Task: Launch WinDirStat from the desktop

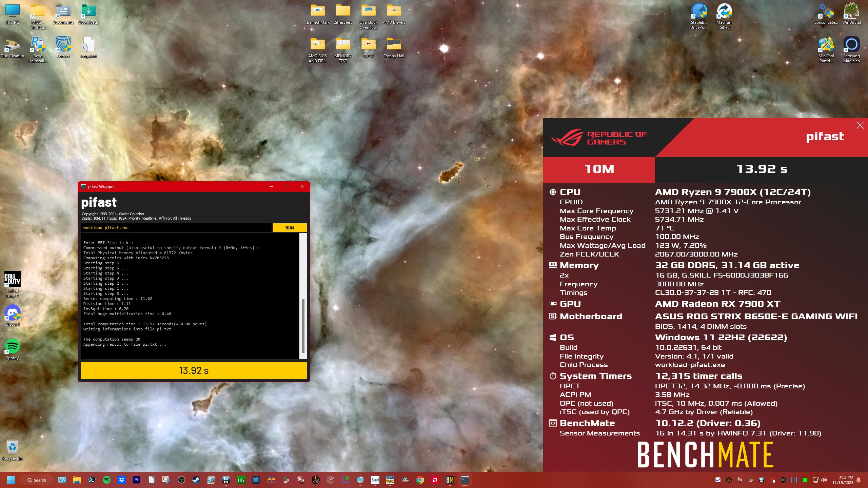Action: [x=851, y=14]
